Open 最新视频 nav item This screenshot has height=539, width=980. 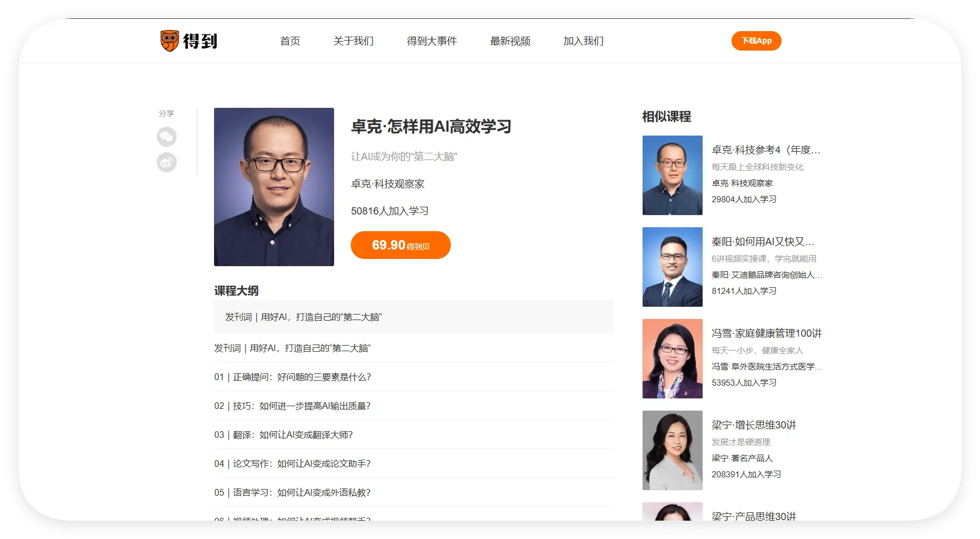(510, 41)
